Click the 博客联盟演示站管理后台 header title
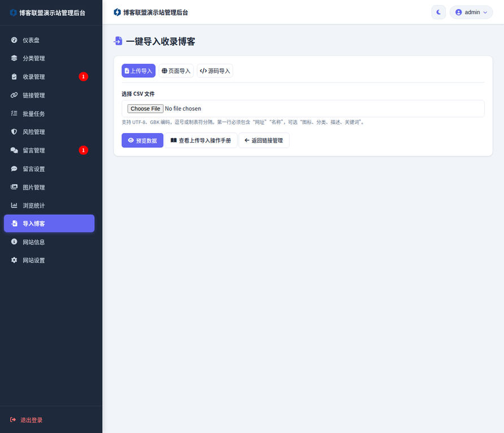Image resolution: width=504 pixels, height=433 pixels. (155, 12)
